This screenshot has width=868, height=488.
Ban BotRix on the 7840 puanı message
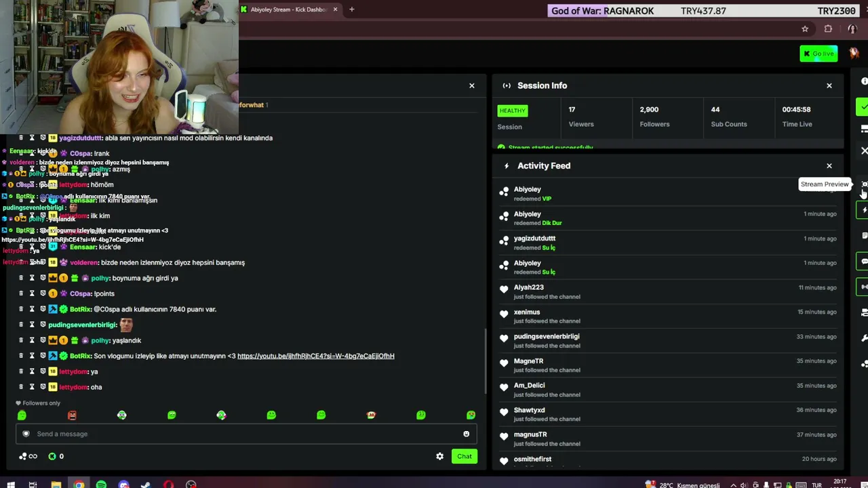point(43,309)
